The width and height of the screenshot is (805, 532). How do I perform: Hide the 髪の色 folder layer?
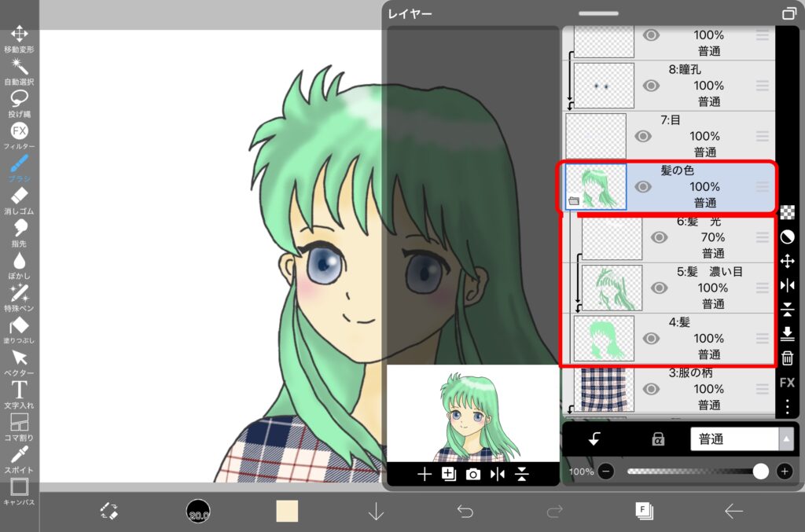tap(643, 187)
